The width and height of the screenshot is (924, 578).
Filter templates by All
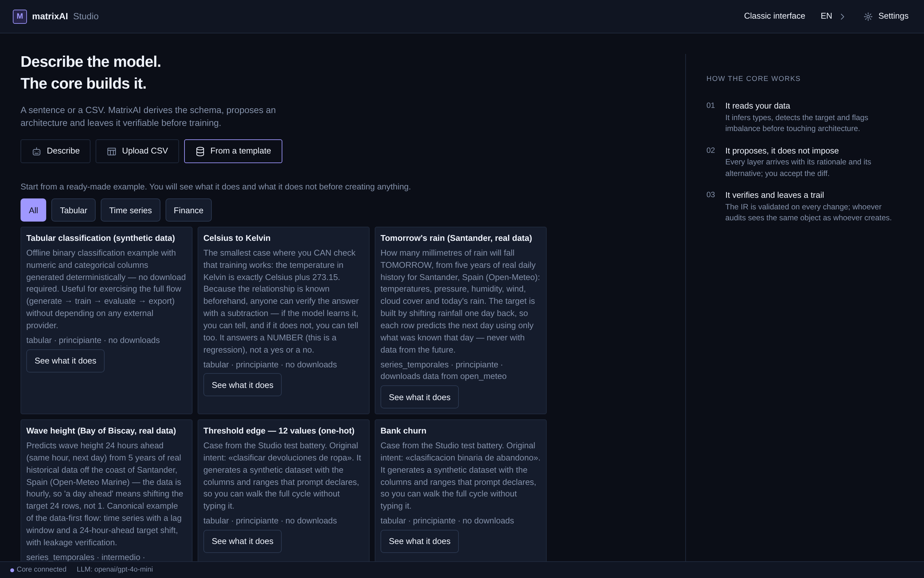click(x=33, y=210)
